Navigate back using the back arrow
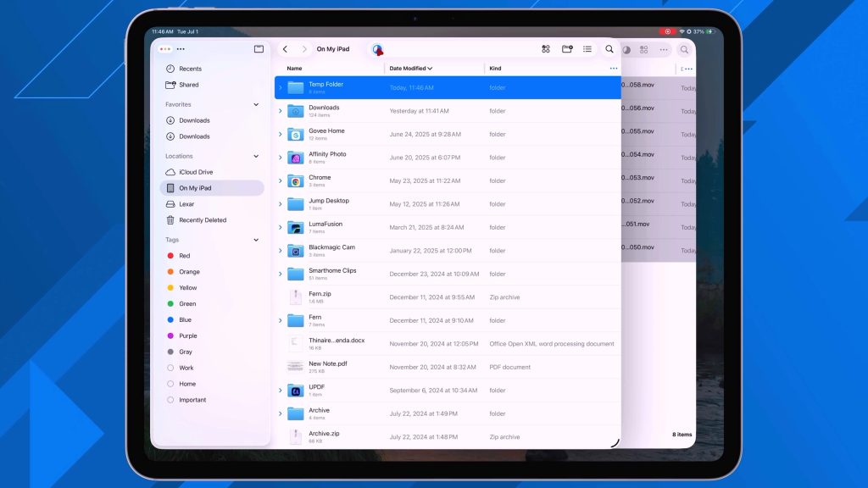Screen dimensions: 868x488 (286, 49)
